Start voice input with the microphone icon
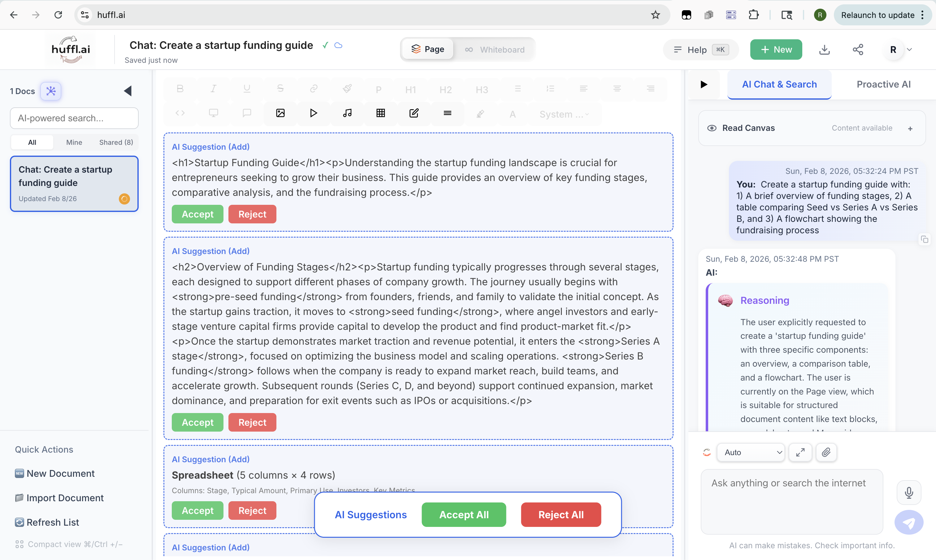This screenshot has height=560, width=936. (909, 493)
